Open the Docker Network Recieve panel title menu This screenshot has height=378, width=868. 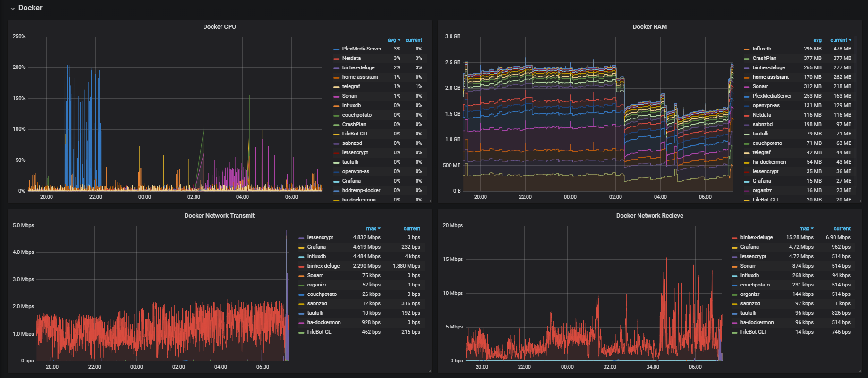[650, 216]
